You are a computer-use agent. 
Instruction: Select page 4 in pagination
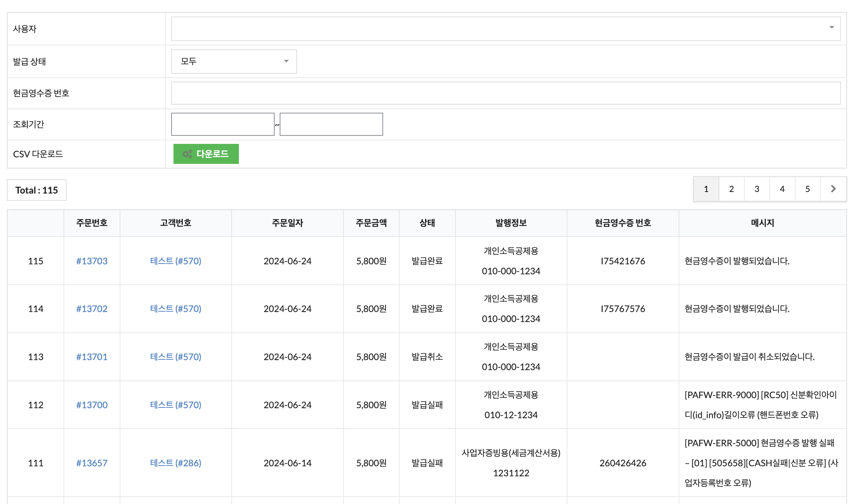(782, 189)
